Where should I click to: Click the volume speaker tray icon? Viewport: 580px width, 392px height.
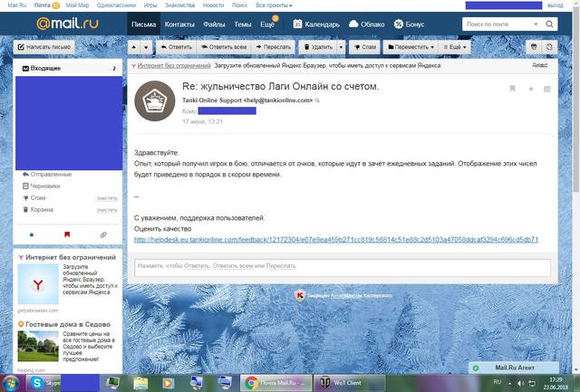point(520,384)
